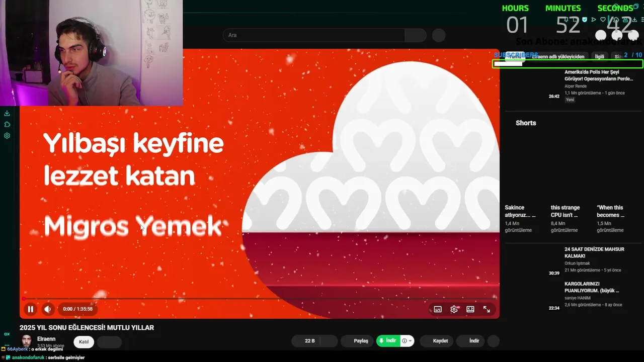Click the anakondofaruk chat username
The width and height of the screenshot is (644, 362).
click(x=28, y=357)
